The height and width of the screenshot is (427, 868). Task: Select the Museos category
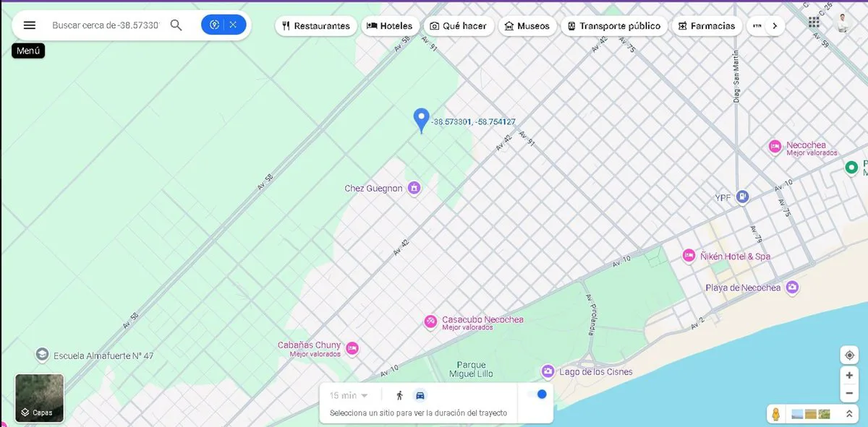click(527, 26)
